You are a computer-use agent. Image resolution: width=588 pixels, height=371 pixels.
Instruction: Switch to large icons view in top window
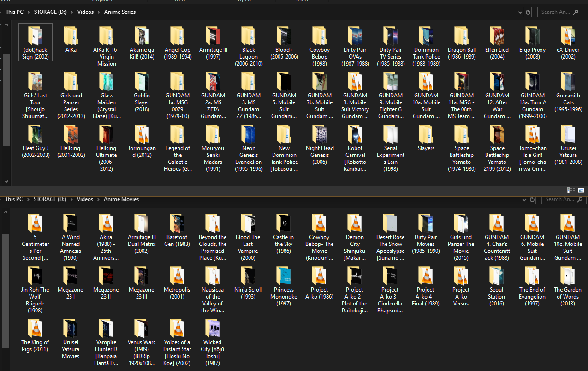(581, 190)
